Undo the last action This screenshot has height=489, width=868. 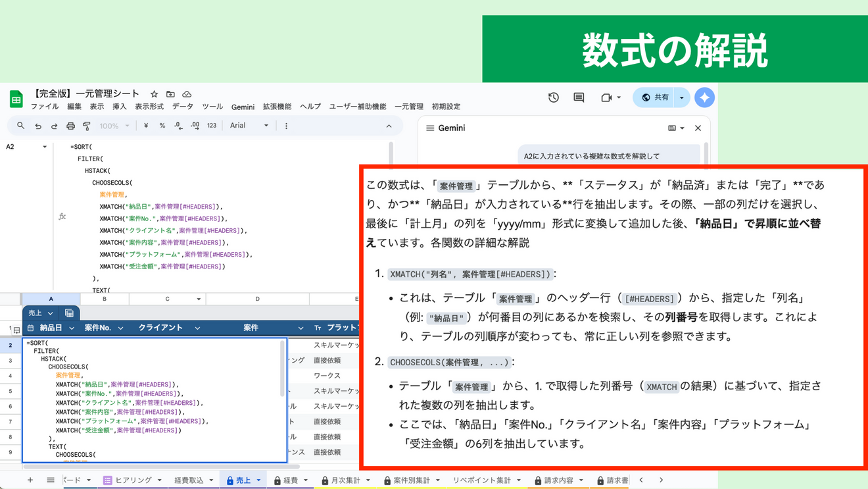pyautogui.click(x=38, y=126)
